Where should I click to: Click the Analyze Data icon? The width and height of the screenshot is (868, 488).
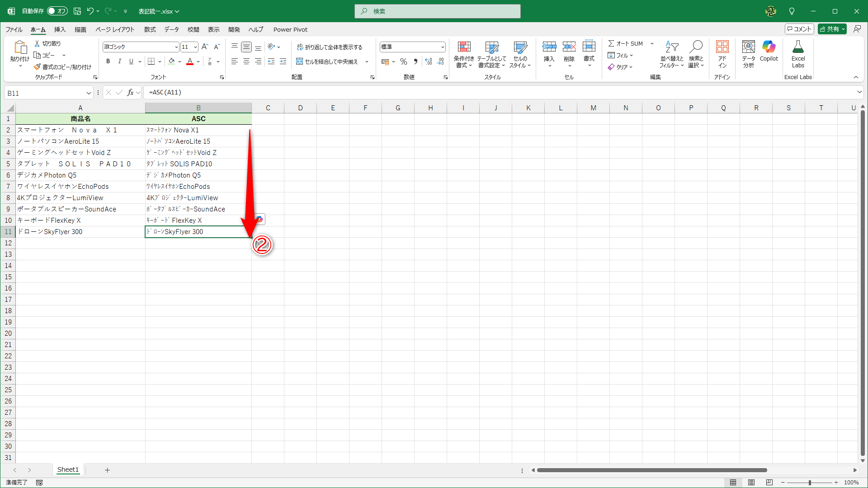pos(748,47)
